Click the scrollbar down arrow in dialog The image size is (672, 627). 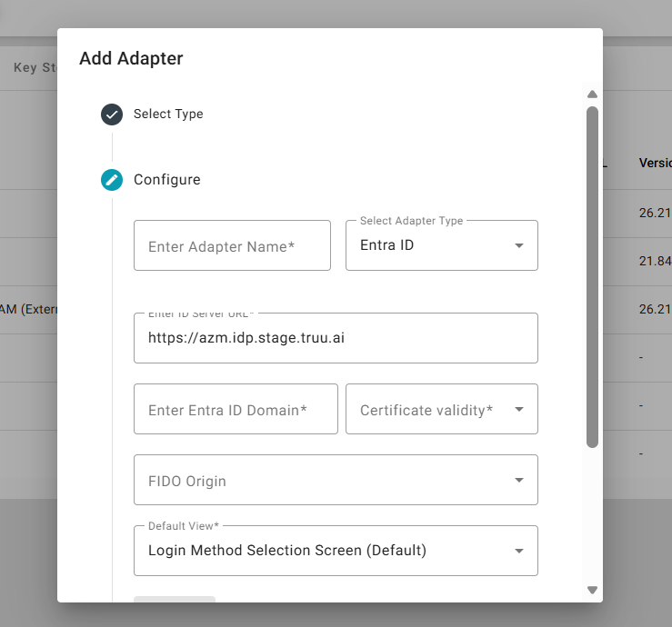pyautogui.click(x=592, y=590)
